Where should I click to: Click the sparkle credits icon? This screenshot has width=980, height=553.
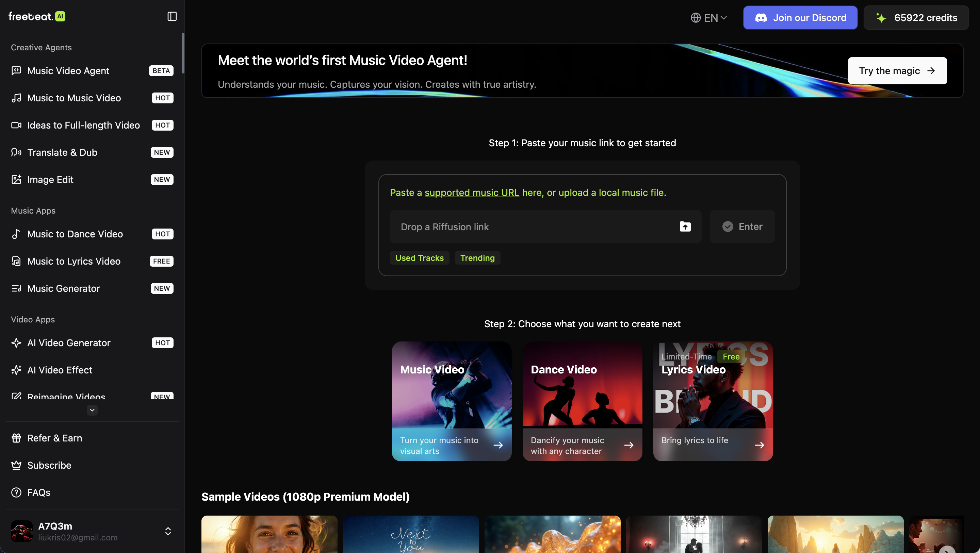pos(881,18)
